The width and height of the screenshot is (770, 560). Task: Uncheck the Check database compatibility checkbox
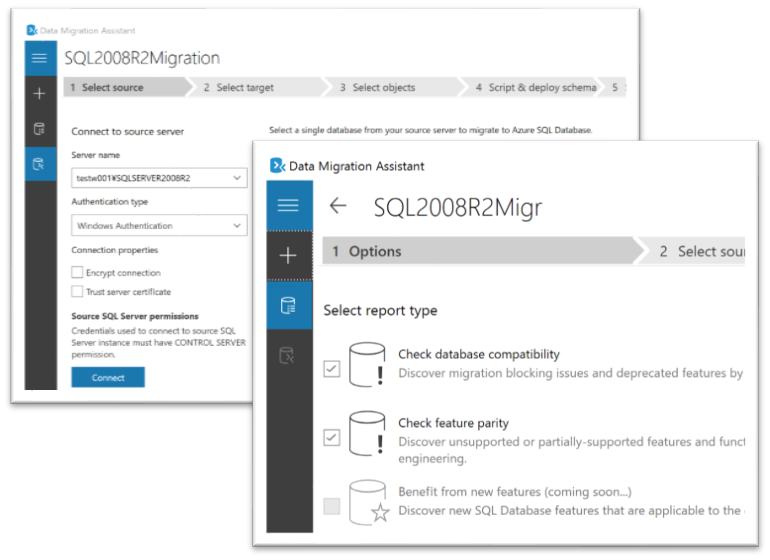[x=332, y=369]
